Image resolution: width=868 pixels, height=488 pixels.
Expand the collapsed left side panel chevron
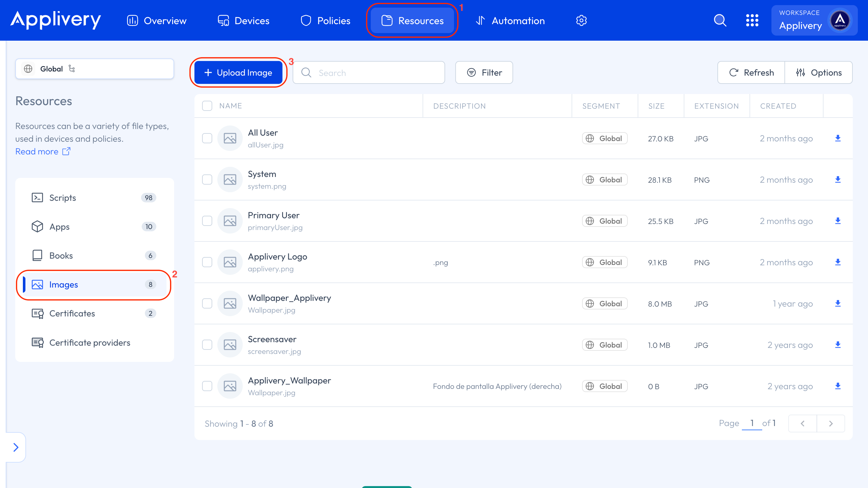point(16,447)
